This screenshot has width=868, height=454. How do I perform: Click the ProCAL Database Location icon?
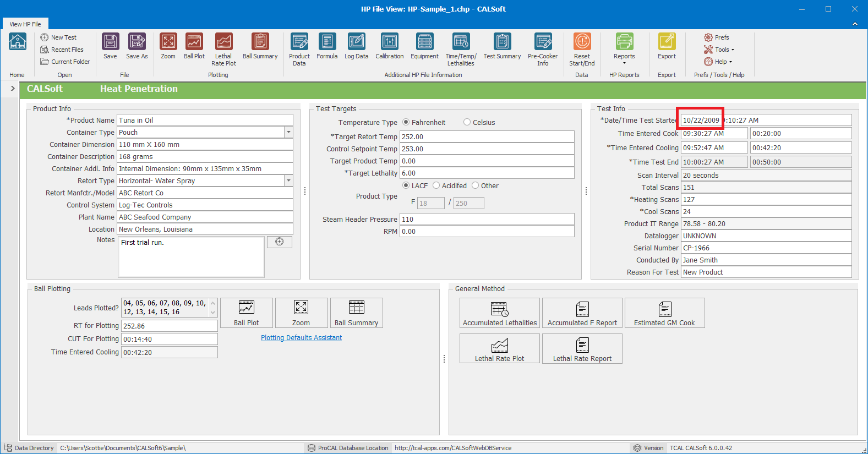pyautogui.click(x=311, y=448)
